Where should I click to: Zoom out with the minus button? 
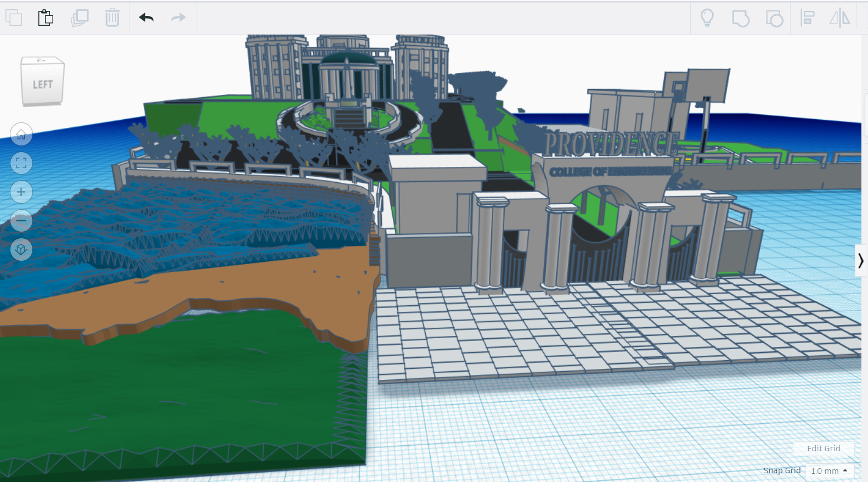coord(21,221)
